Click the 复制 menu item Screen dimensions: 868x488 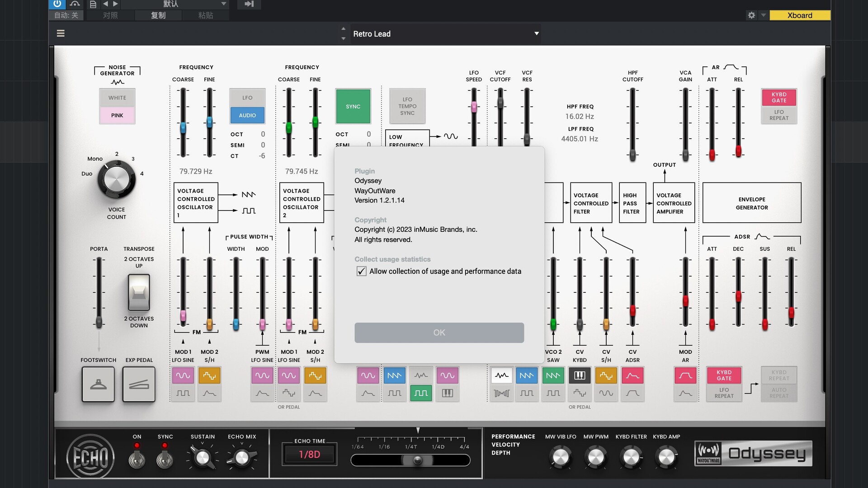(158, 15)
